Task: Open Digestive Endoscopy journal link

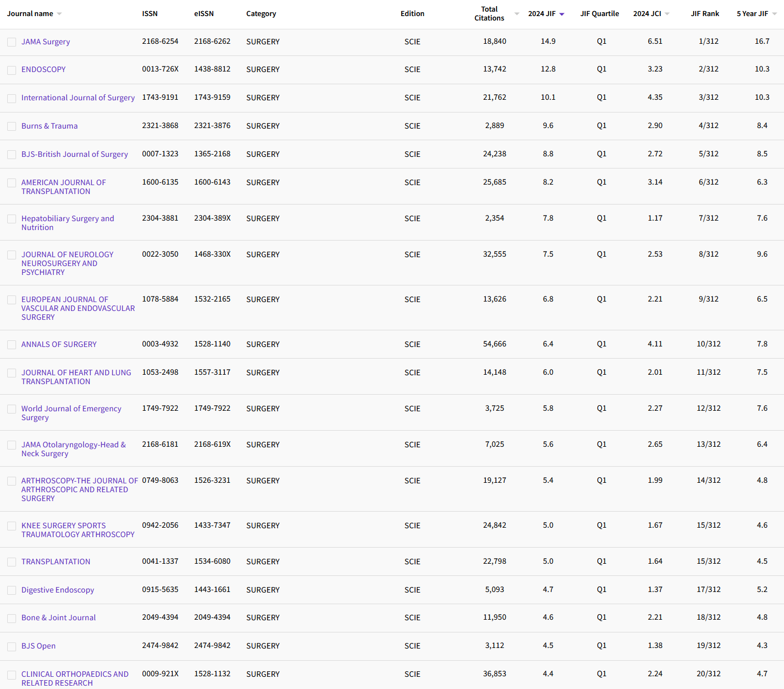Action: click(x=58, y=590)
